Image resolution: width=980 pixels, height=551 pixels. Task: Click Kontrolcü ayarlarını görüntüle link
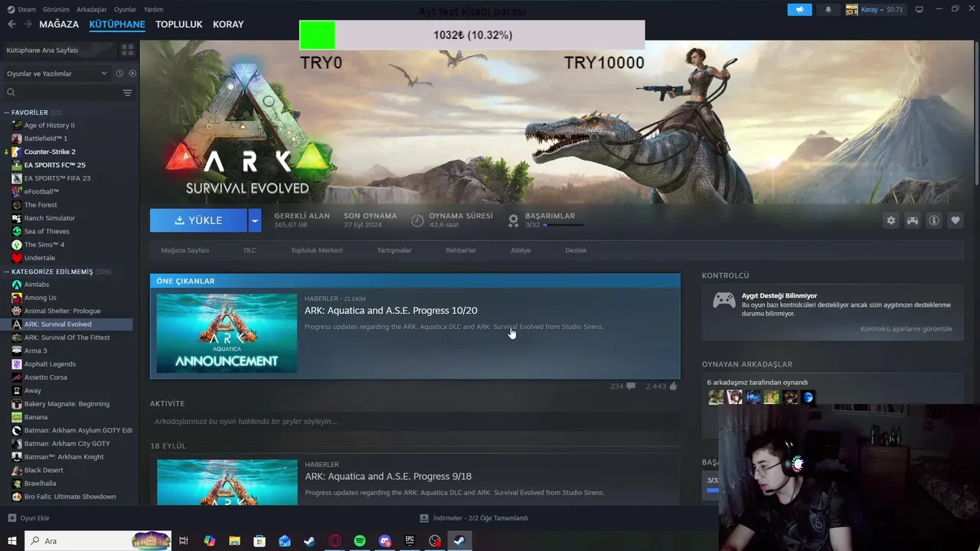[x=906, y=329]
